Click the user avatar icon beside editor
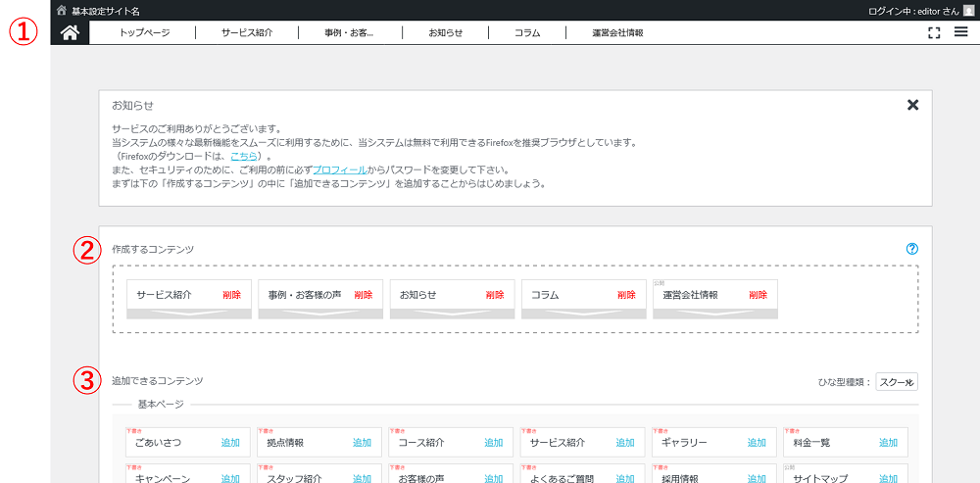The width and height of the screenshot is (980, 483). [x=968, y=10]
